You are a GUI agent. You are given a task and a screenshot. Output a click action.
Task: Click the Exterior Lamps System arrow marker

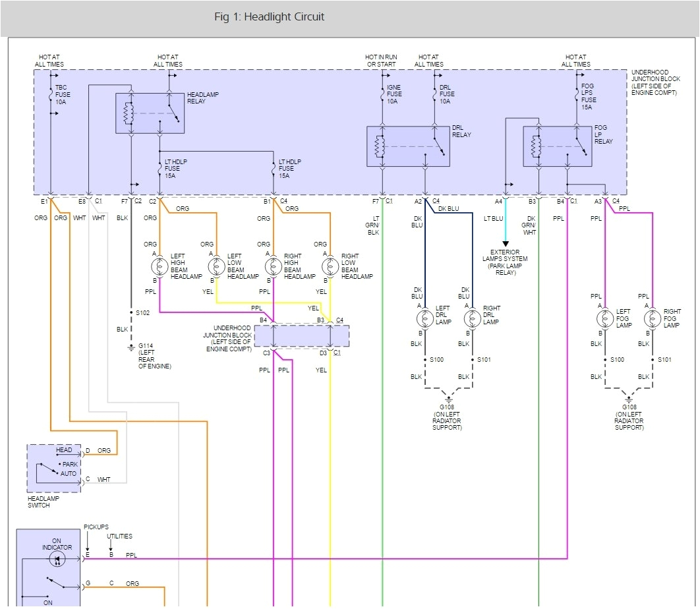tap(505, 244)
